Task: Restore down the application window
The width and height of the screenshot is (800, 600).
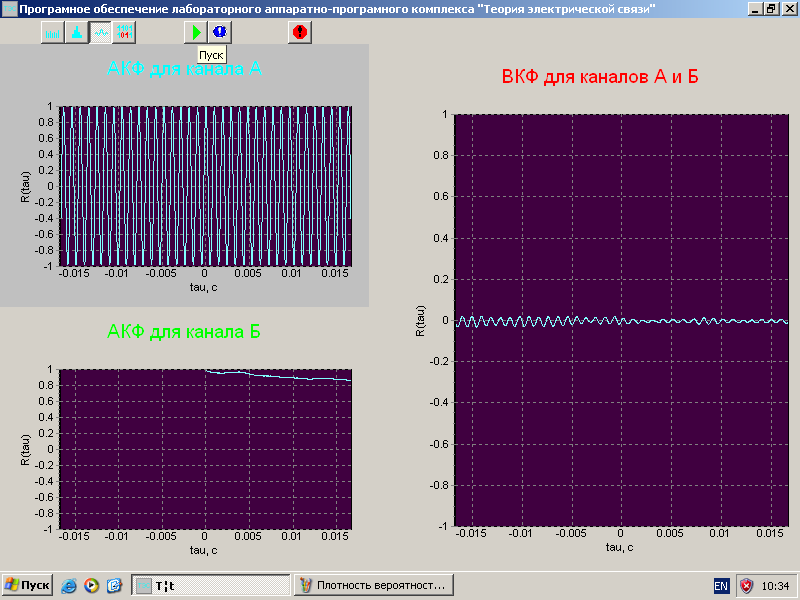Action: pos(771,9)
